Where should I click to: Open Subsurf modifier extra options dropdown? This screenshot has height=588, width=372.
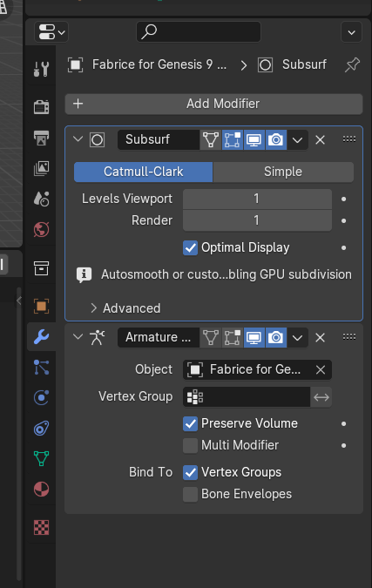click(297, 140)
